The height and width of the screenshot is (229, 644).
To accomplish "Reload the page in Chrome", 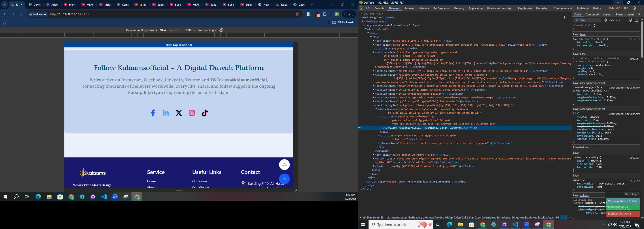I will 21,14.
